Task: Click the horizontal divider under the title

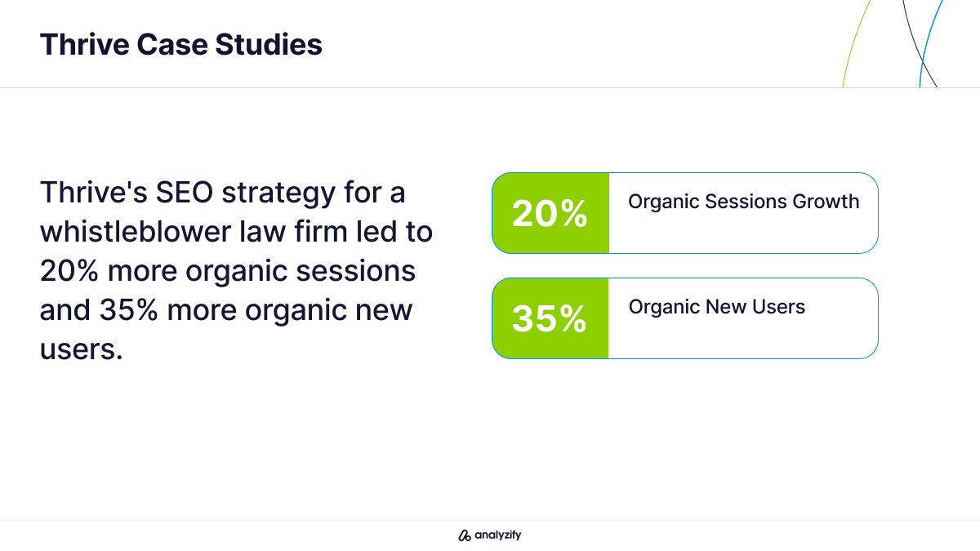Action: click(x=490, y=87)
